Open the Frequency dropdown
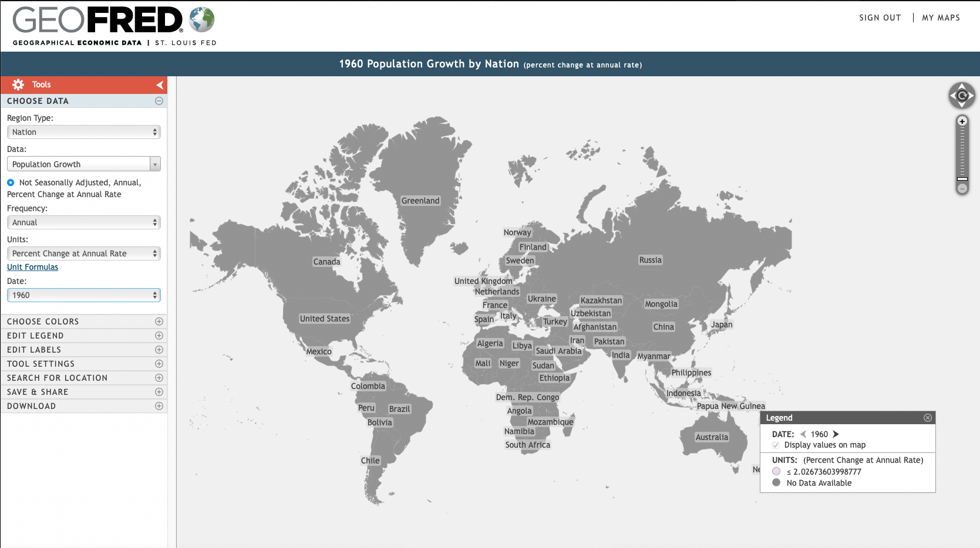 (x=84, y=222)
